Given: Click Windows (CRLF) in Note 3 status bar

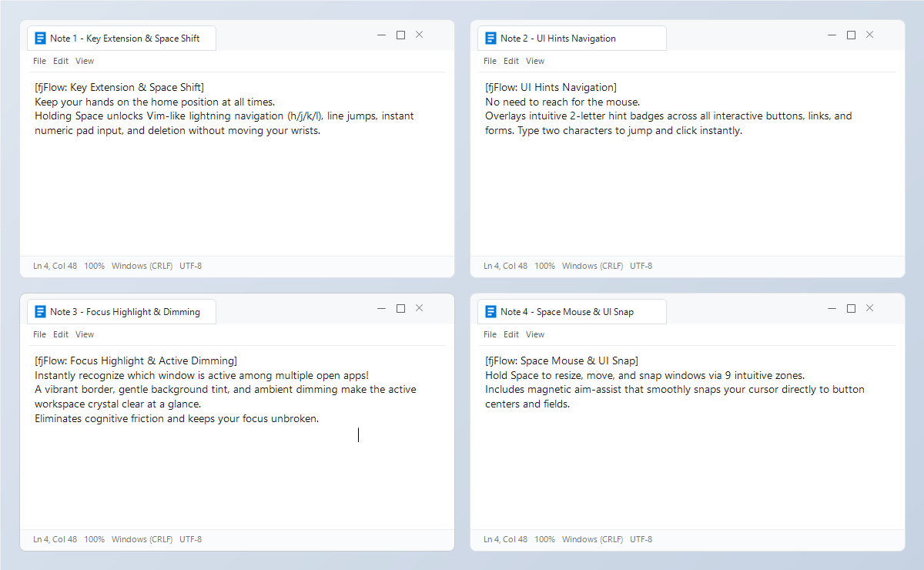Looking at the screenshot, I should point(142,539).
